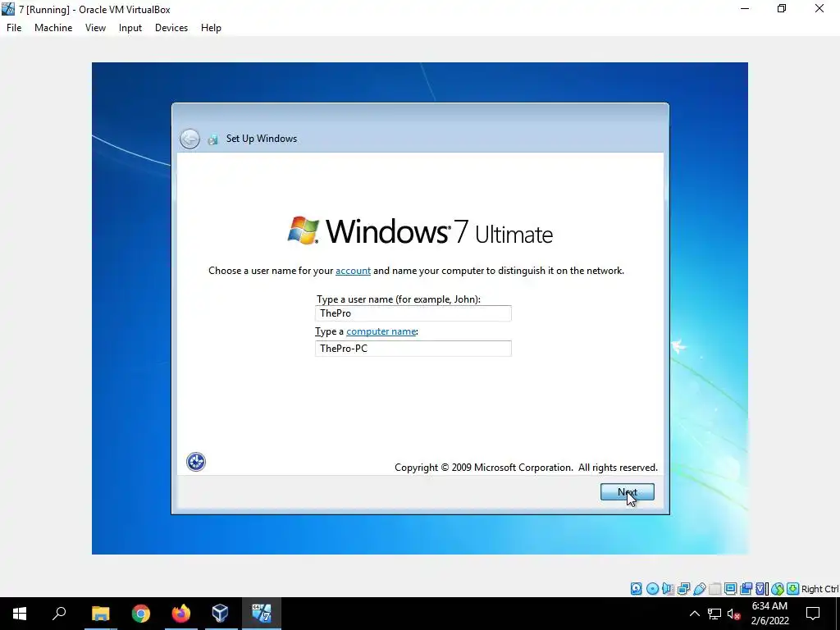Screen dimensions: 840x630
Task: Open the mouse integration status icon
Action: (x=778, y=589)
